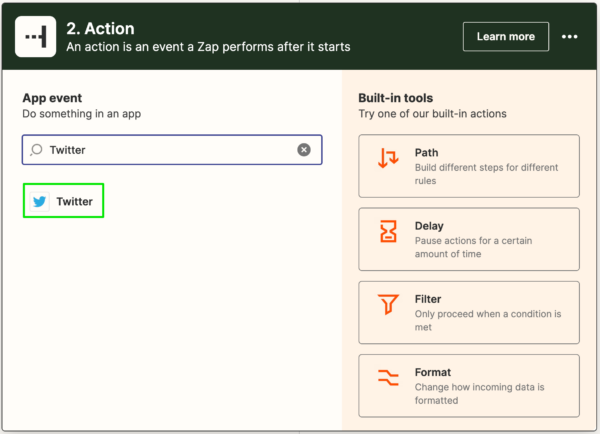The height and width of the screenshot is (434, 600).
Task: Select the Format built-in tool card
Action: tap(469, 386)
